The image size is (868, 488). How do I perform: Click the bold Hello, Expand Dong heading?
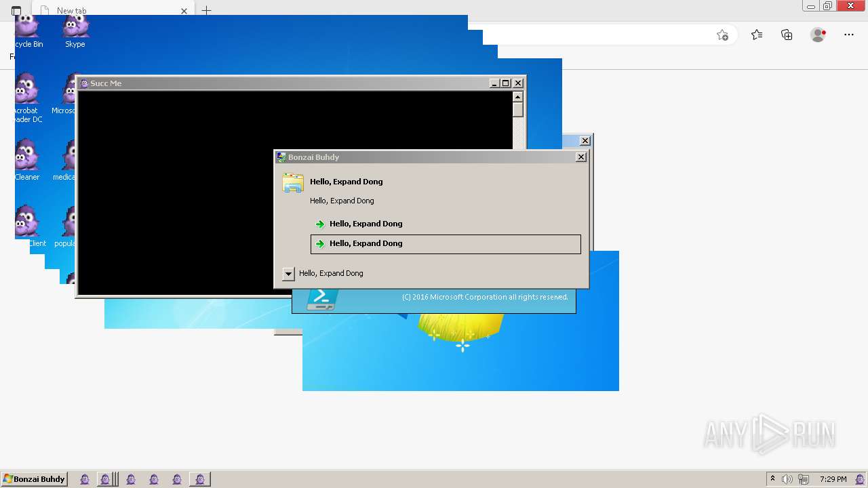click(347, 182)
